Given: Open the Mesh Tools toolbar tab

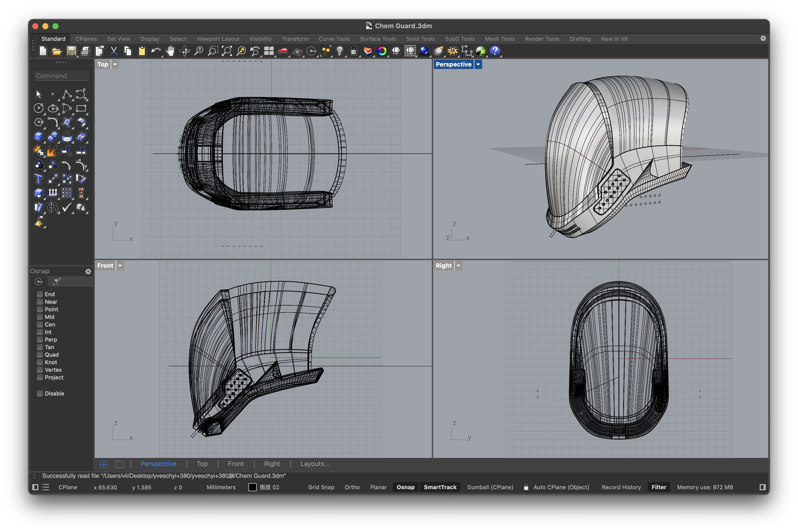Looking at the screenshot, I should coord(500,39).
